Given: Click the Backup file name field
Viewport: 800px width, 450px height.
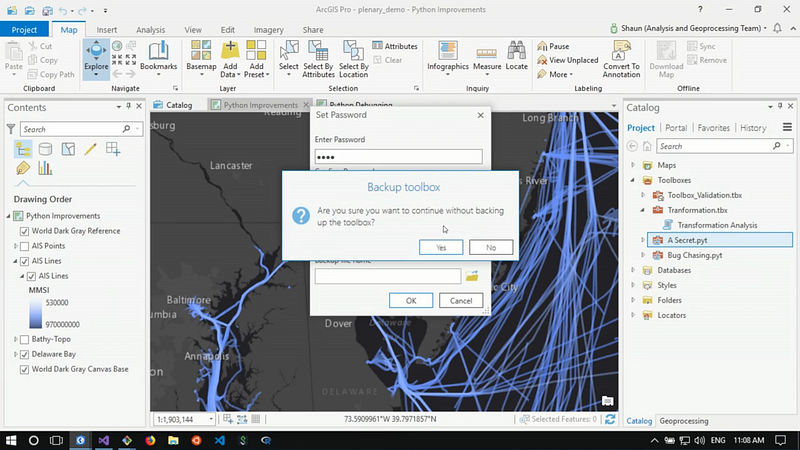Looking at the screenshot, I should click(x=388, y=276).
